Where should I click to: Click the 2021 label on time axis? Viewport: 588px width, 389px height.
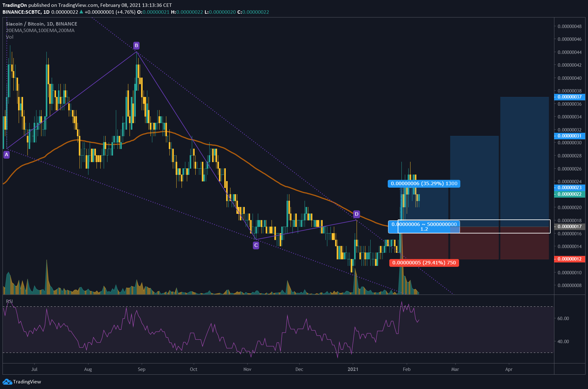[x=353, y=369]
